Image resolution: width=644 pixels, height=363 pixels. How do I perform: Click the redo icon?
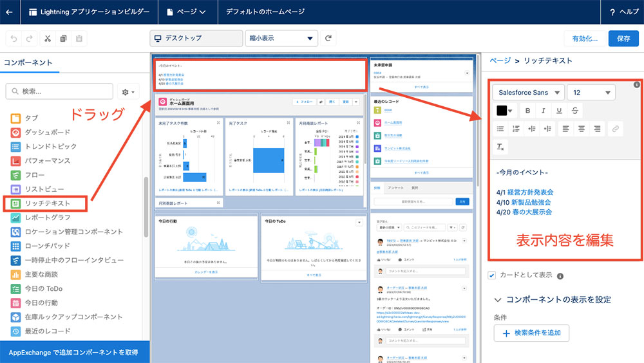click(29, 39)
